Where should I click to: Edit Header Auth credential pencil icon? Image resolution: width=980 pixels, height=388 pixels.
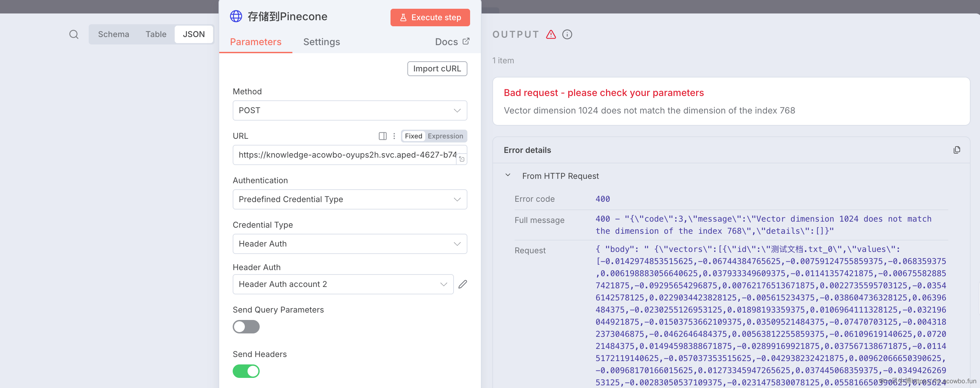(463, 284)
